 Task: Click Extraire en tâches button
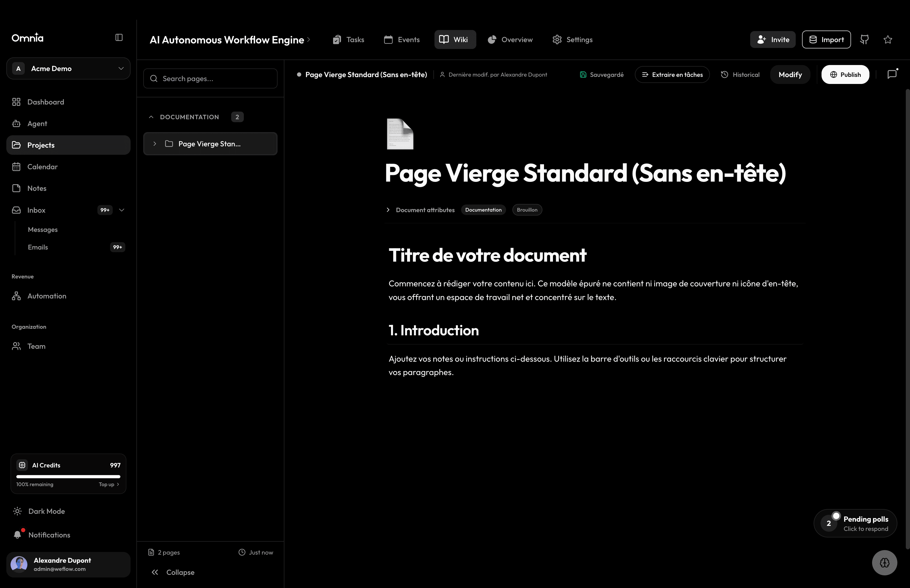click(672, 74)
